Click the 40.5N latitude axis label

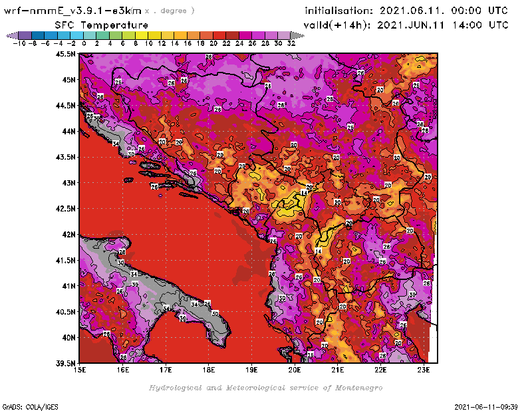(65, 312)
